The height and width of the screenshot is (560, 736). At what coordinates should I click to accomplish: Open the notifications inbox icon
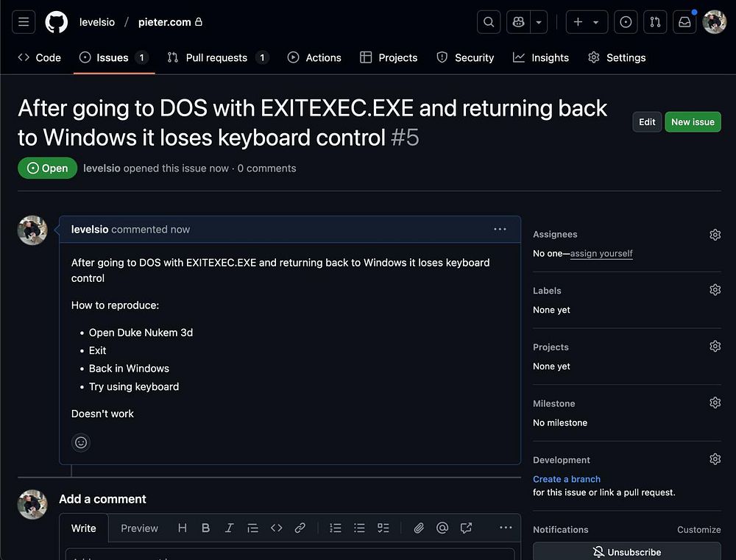tap(684, 22)
